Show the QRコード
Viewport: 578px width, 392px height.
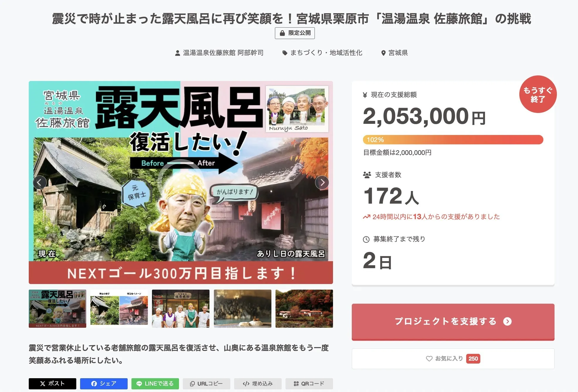309,383
